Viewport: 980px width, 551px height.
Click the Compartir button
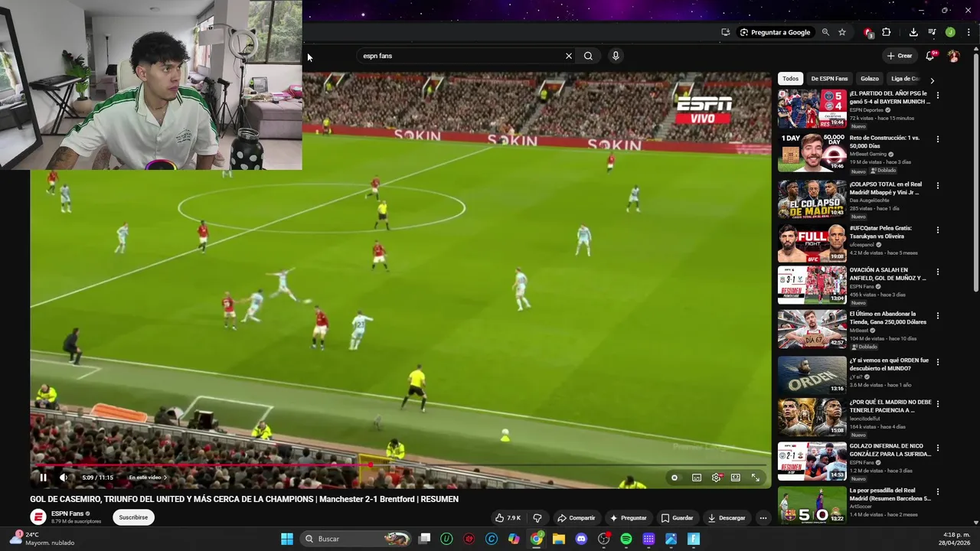[x=576, y=518]
